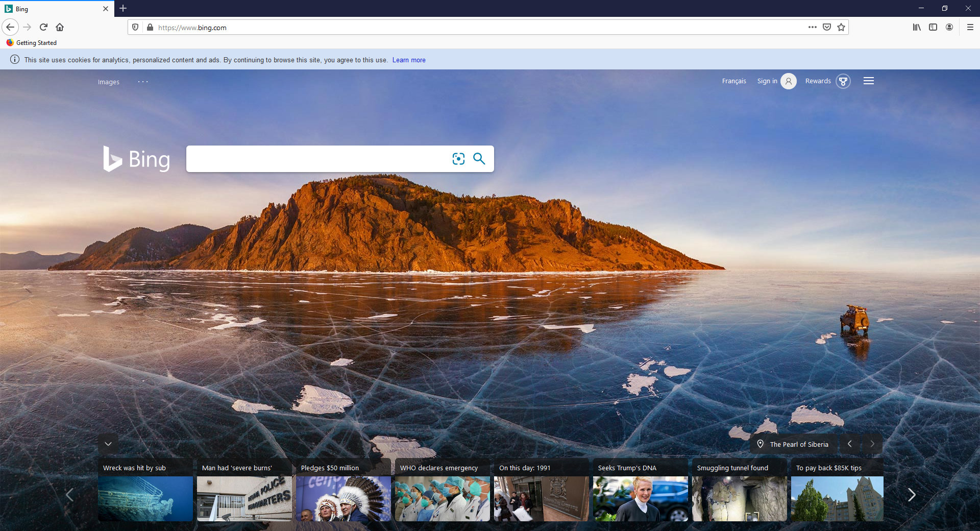
Task: Click the Learn more cookie link
Action: pos(409,60)
